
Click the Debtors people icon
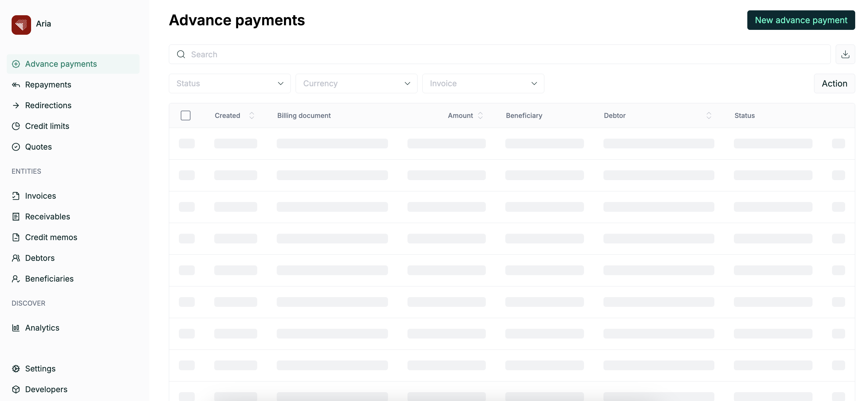pos(16,258)
